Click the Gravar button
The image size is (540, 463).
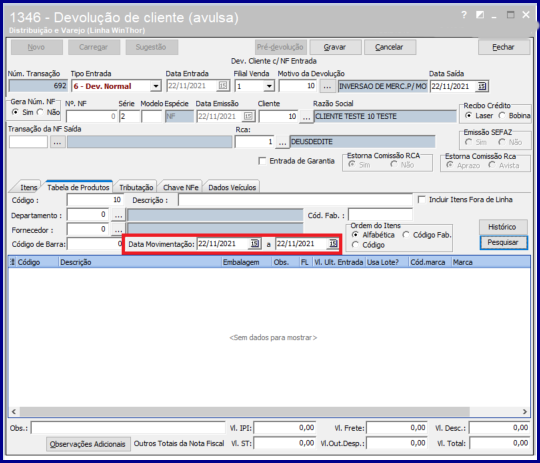(x=335, y=47)
